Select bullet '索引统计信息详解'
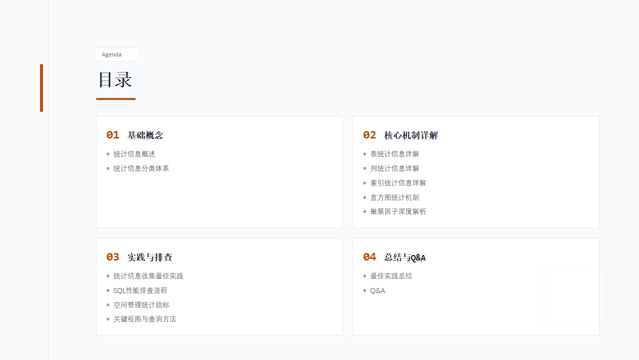This screenshot has height=360, width=639. coord(398,183)
